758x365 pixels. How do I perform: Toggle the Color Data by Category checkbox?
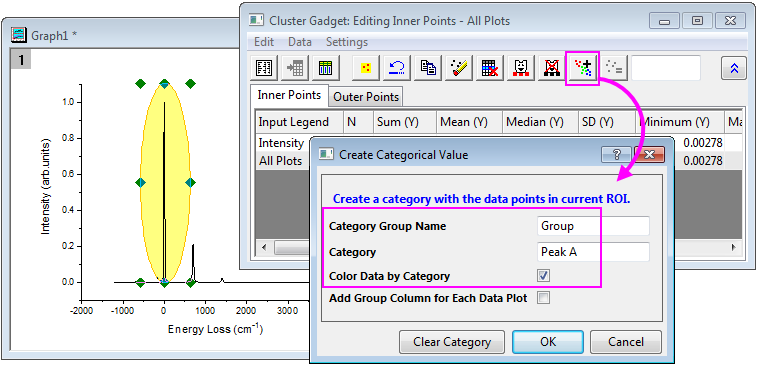544,276
